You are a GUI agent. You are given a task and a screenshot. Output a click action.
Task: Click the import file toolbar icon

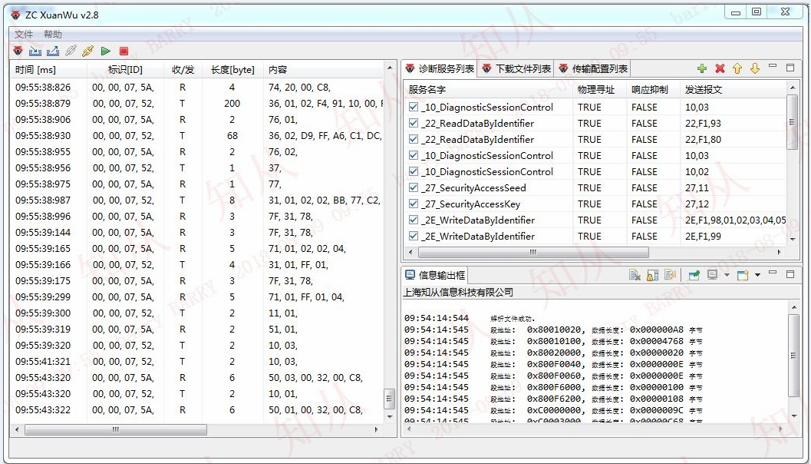(35, 51)
